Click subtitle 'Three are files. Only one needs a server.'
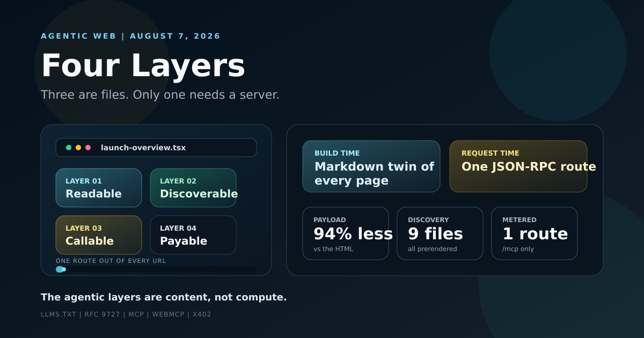This screenshot has width=644, height=338. pos(160,95)
